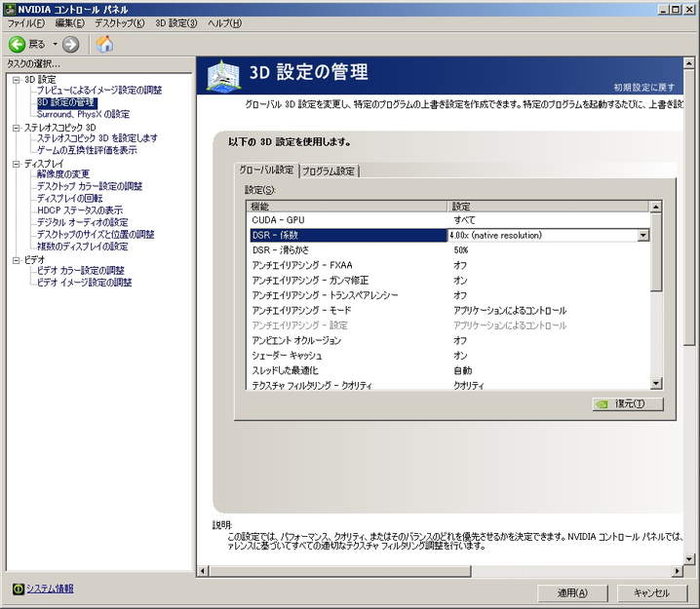
Task: Select ビデオ カラー設定の調整
Action: (x=80, y=271)
